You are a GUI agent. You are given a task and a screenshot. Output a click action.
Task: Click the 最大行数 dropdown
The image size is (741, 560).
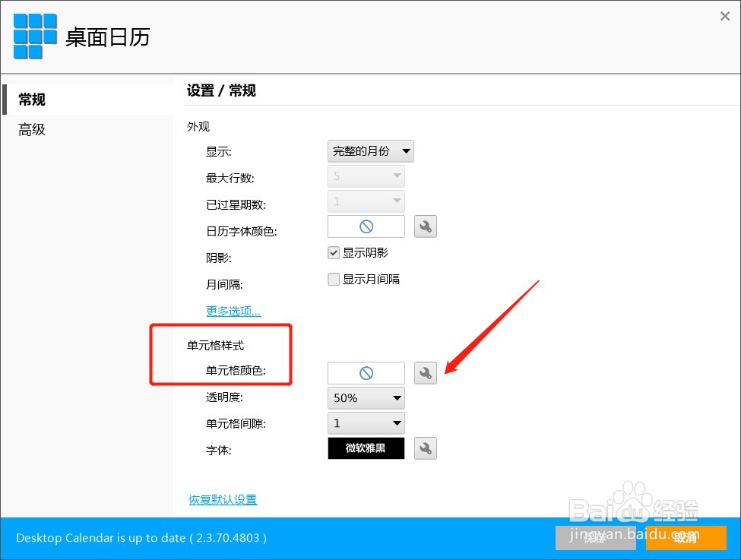pyautogui.click(x=366, y=176)
